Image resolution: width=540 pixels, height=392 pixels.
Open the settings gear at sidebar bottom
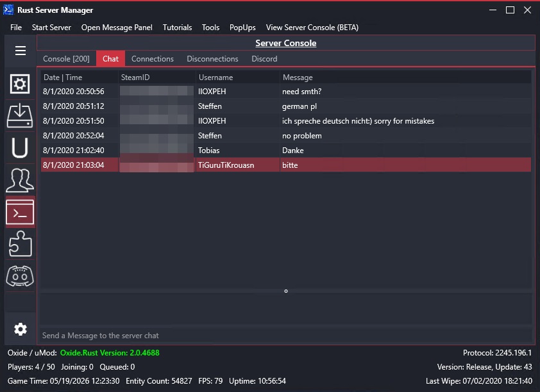click(20, 329)
